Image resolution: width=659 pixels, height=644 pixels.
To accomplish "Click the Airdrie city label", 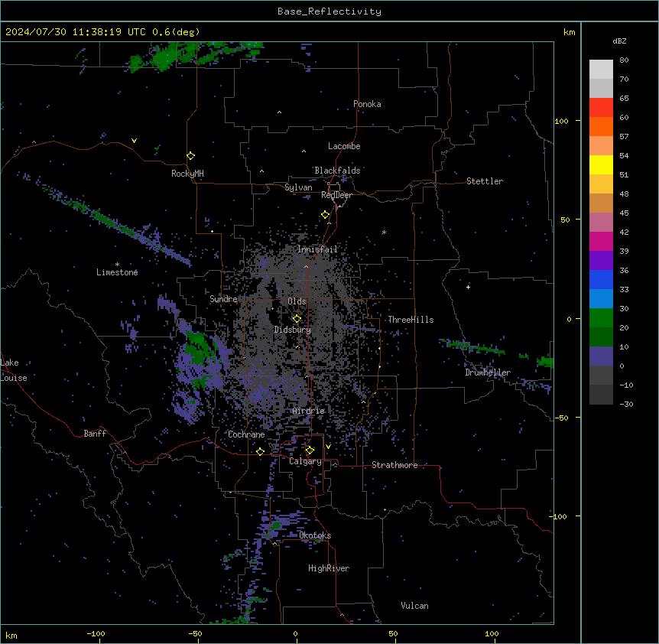I will [309, 411].
